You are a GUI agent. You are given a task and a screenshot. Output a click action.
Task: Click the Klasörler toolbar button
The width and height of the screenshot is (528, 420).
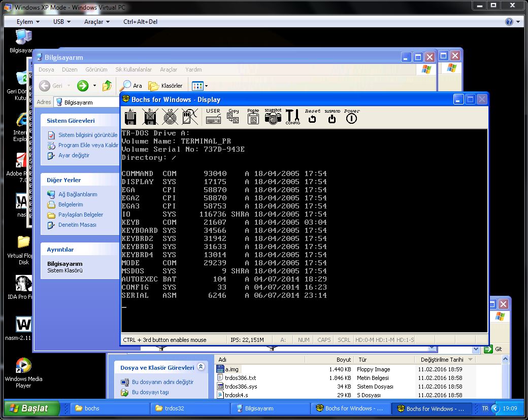(x=166, y=86)
